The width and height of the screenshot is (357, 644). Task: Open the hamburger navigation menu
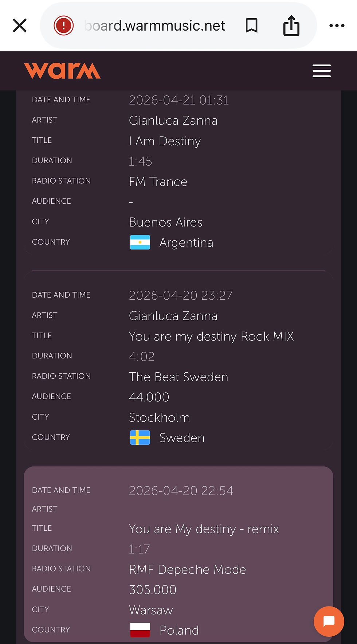(321, 71)
